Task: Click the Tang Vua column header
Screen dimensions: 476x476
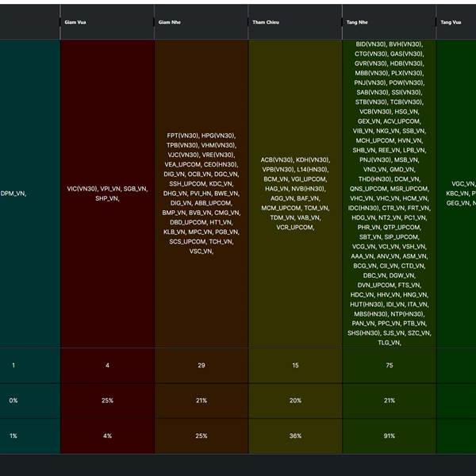Action: tap(456, 22)
